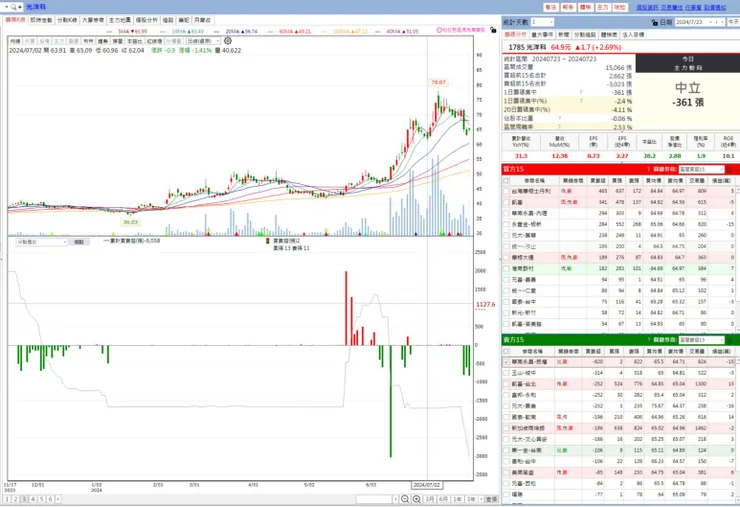Go to chart page 4
This screenshot has height=507, width=740.
click(33, 499)
